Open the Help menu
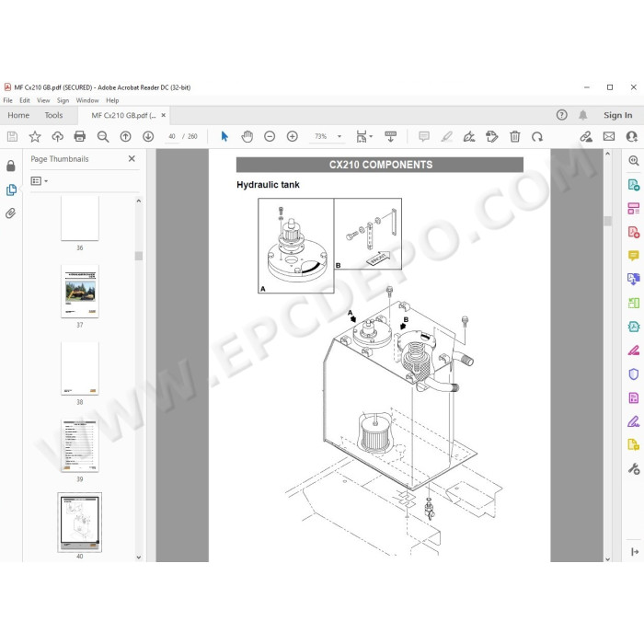 point(112,100)
